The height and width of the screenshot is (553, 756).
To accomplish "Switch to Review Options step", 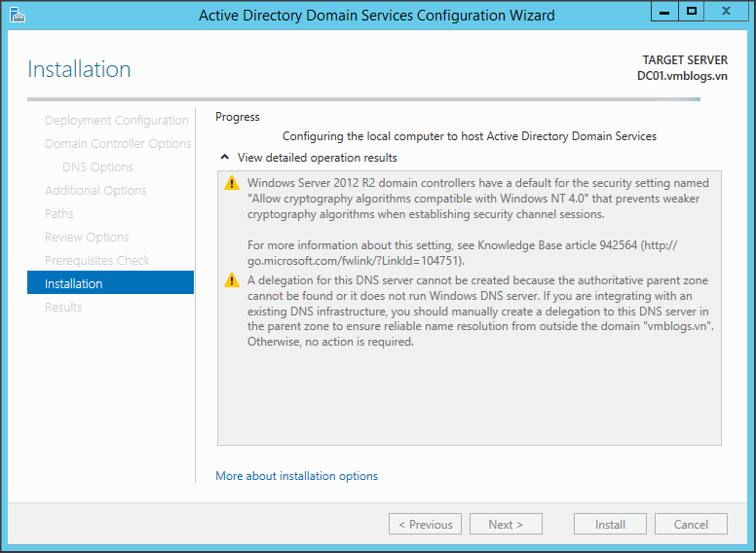I will [x=87, y=238].
